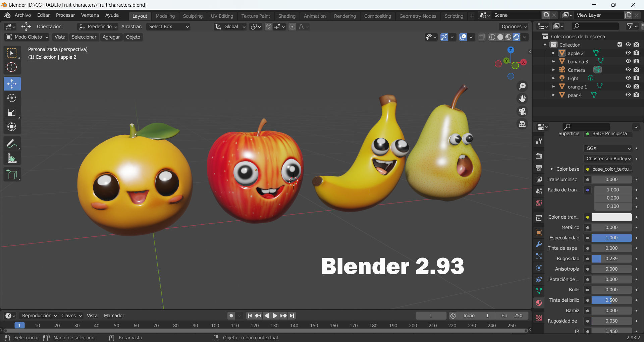This screenshot has height=342, width=644.
Task: Select the Measure tool
Action: (12, 158)
